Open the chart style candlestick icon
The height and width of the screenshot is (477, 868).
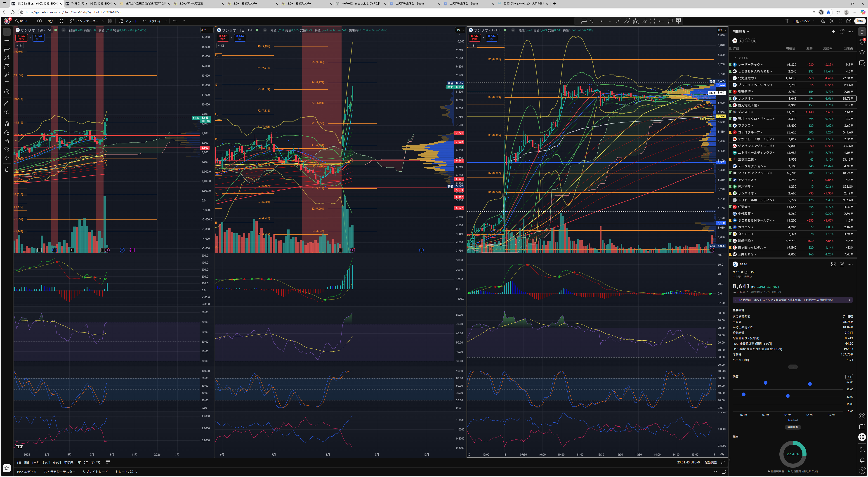[x=62, y=21]
